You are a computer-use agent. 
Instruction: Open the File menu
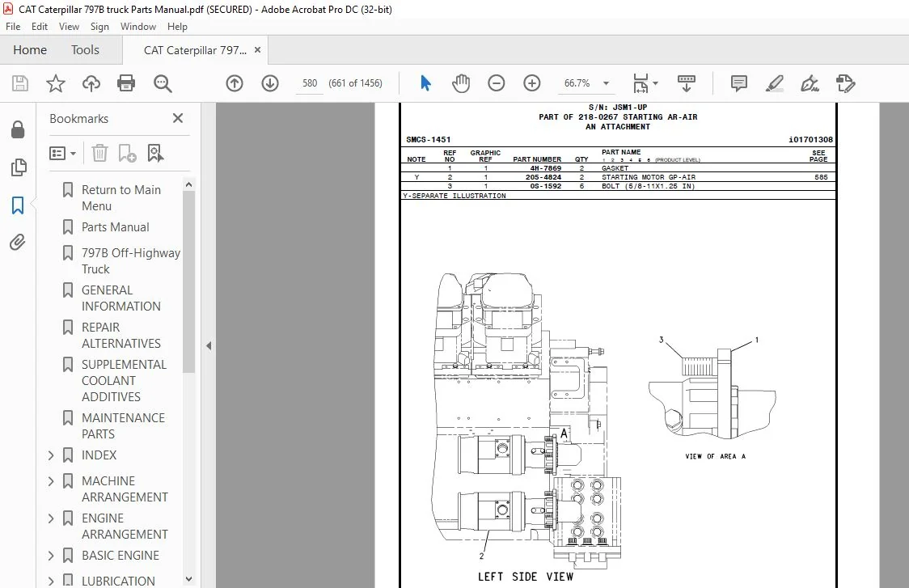coord(13,27)
